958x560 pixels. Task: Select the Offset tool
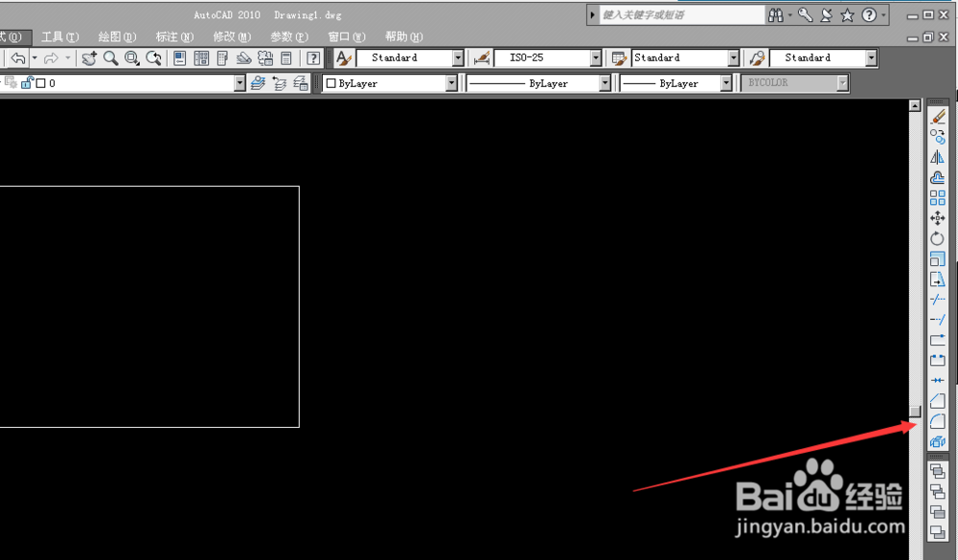point(938,178)
